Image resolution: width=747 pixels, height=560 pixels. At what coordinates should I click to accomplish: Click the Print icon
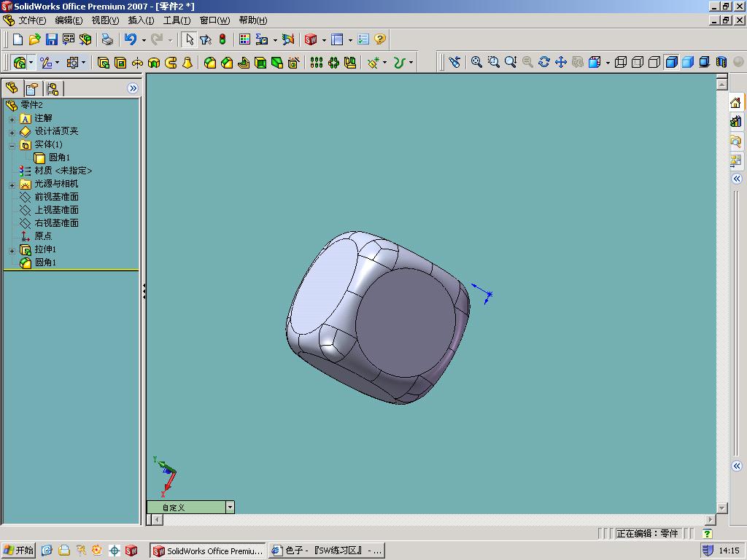pyautogui.click(x=108, y=39)
